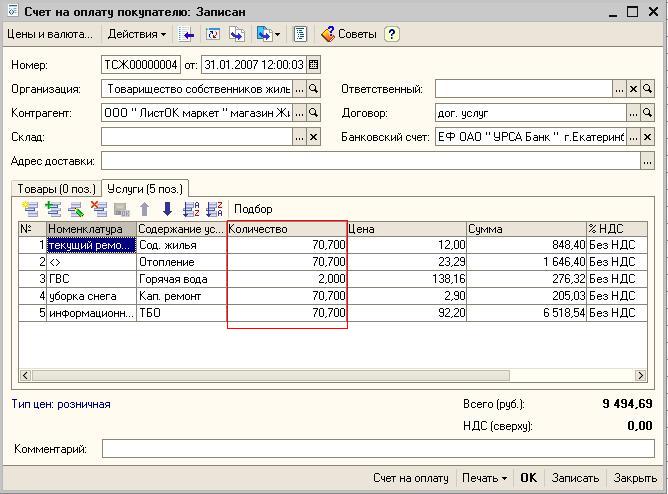Image resolution: width=668 pixels, height=494 pixels.
Task: Select the quantity cell 2,000
Action: pos(287,279)
